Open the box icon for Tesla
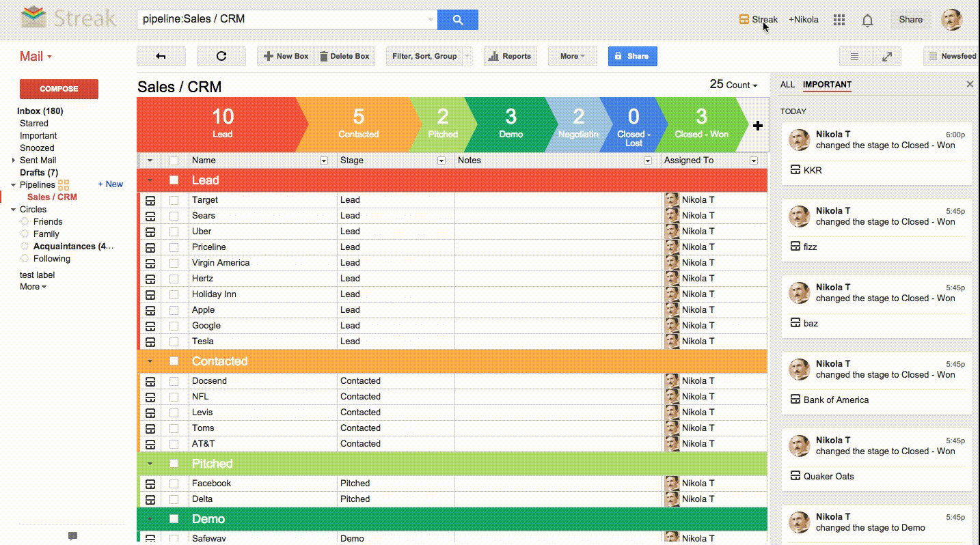This screenshot has height=545, width=980. click(x=150, y=341)
